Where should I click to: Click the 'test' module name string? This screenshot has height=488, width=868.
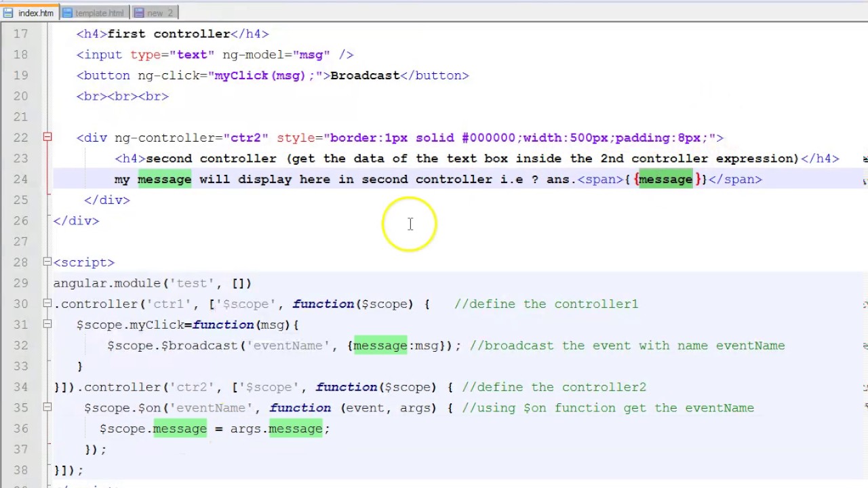click(191, 283)
